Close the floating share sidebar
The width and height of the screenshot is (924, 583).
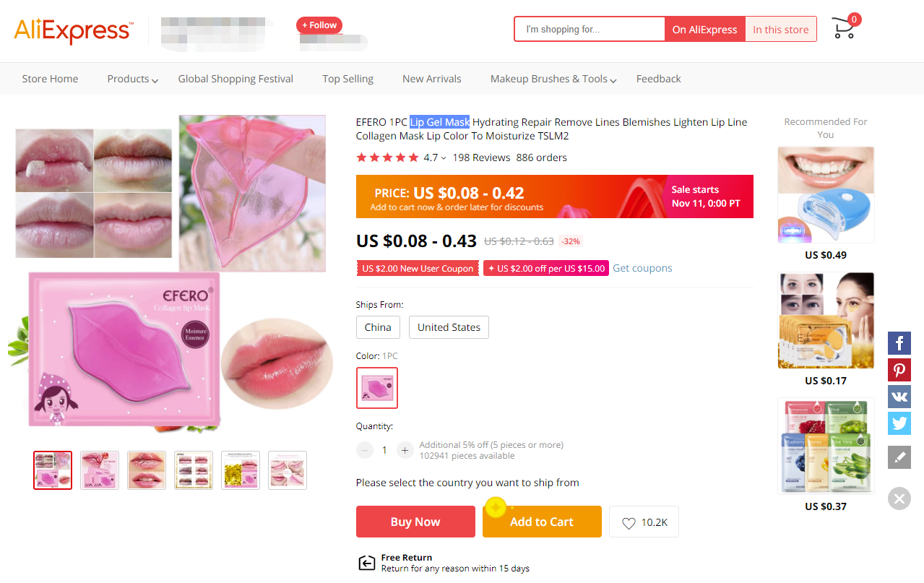899,498
